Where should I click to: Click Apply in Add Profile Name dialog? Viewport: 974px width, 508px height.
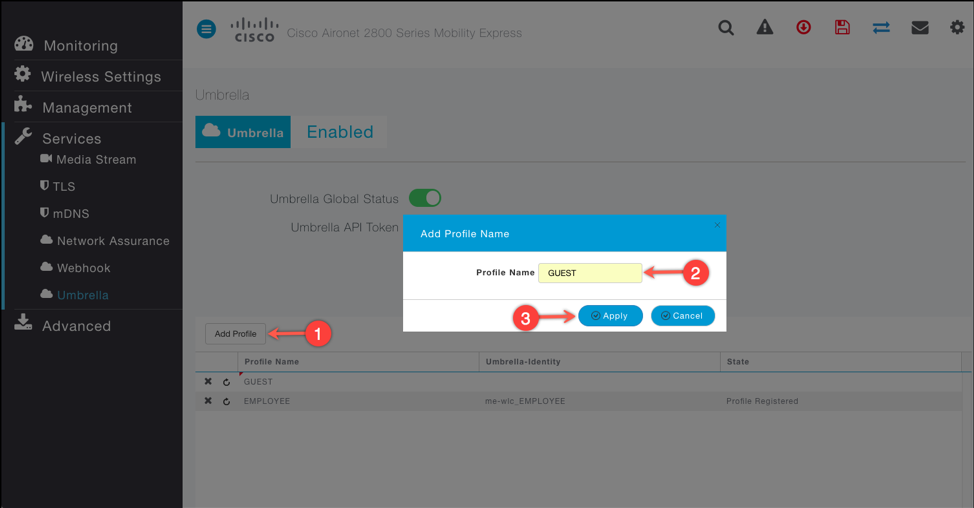(610, 315)
